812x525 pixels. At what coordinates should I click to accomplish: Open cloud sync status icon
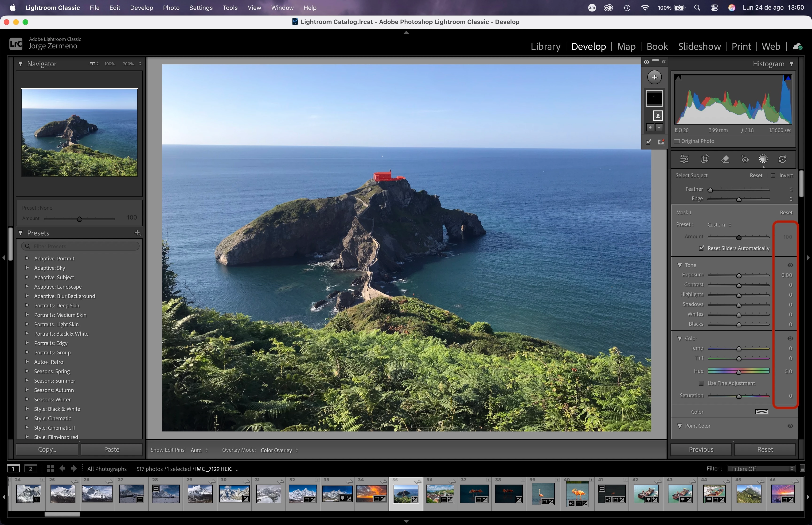pyautogui.click(x=797, y=47)
